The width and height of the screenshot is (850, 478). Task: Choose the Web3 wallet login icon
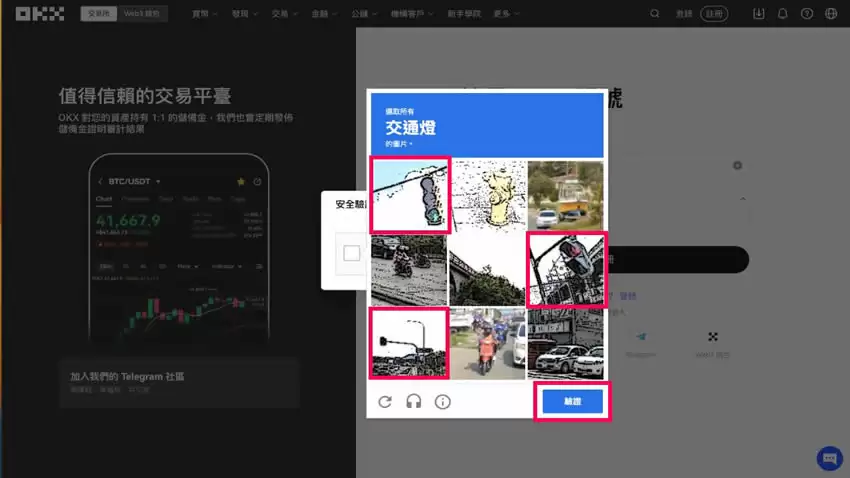713,337
